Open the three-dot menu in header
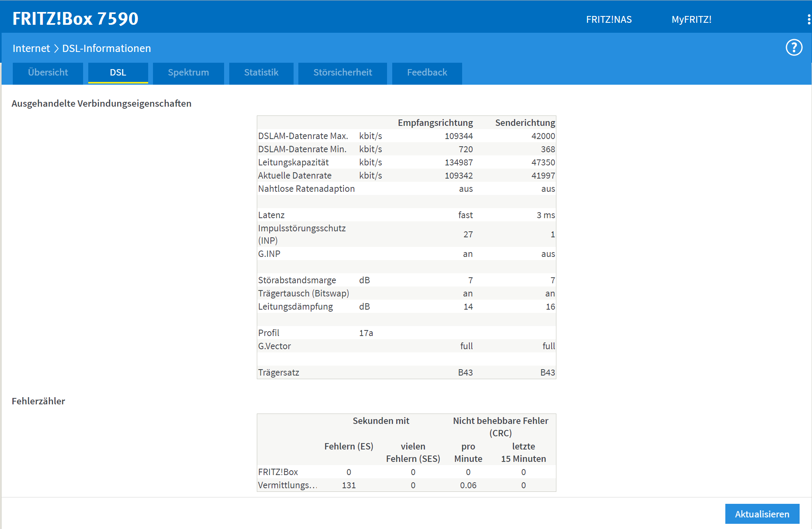Viewport: 812px width, 529px height. coord(808,20)
